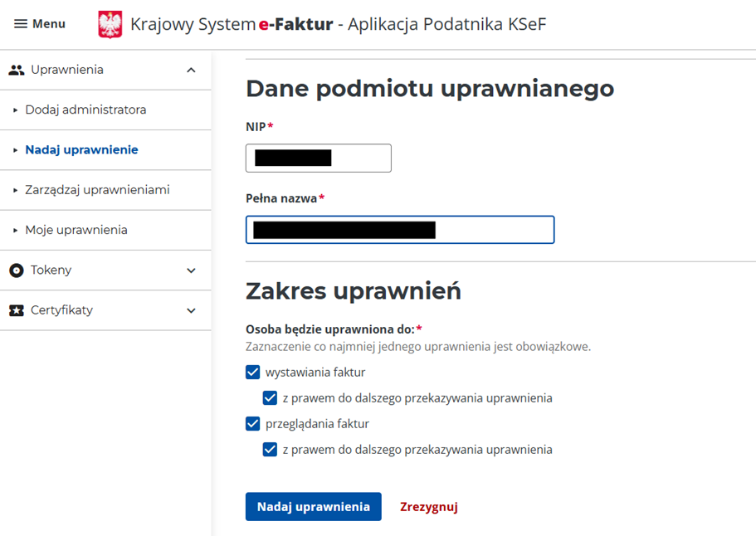Expand the Tokeny section chevron
The width and height of the screenshot is (756, 536).
(x=192, y=270)
